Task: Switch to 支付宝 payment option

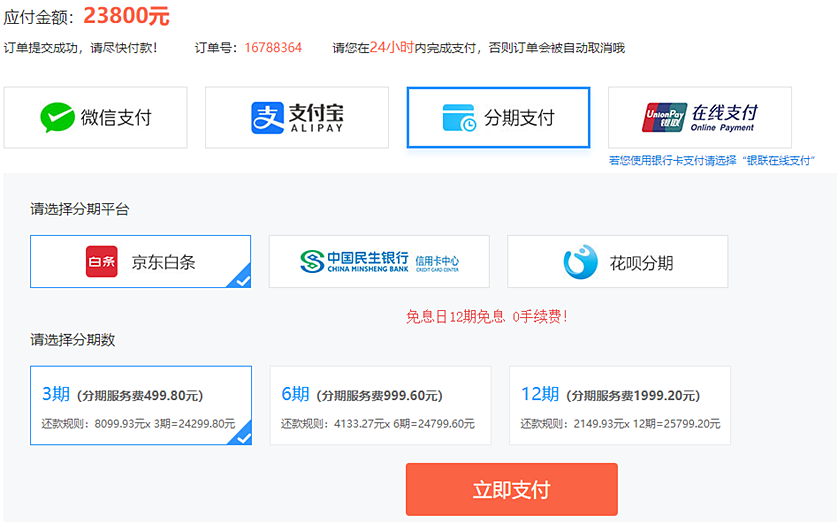Action: [297, 118]
